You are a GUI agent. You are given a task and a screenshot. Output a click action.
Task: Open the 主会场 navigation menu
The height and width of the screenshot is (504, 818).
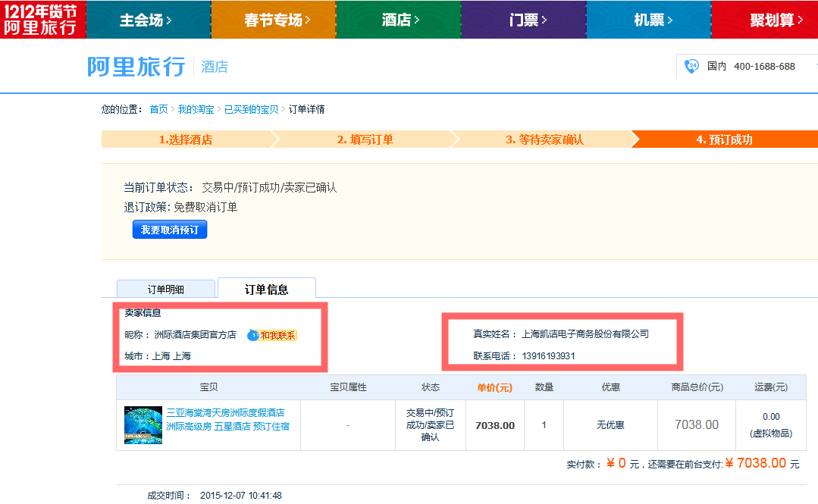coord(144,20)
